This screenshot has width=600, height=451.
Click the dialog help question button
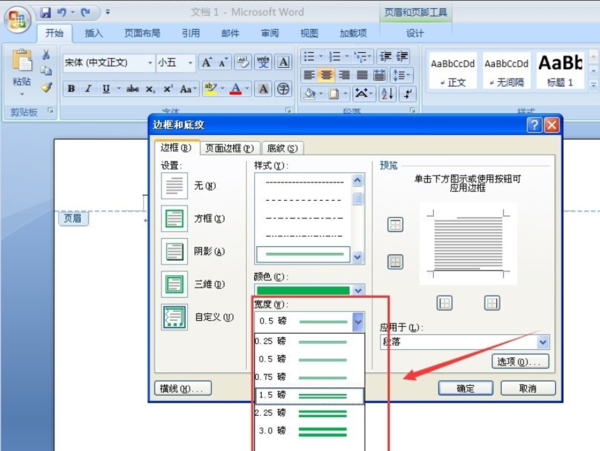pos(534,125)
